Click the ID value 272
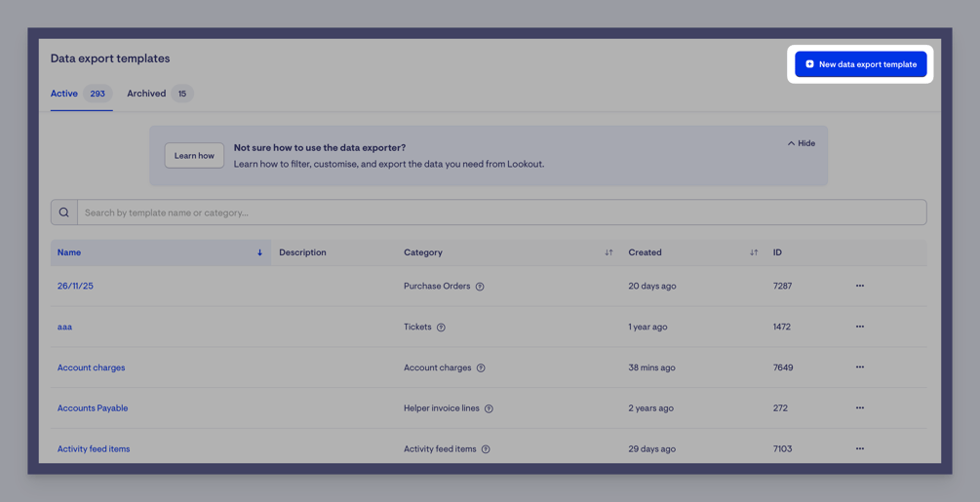980x502 pixels. tap(780, 408)
